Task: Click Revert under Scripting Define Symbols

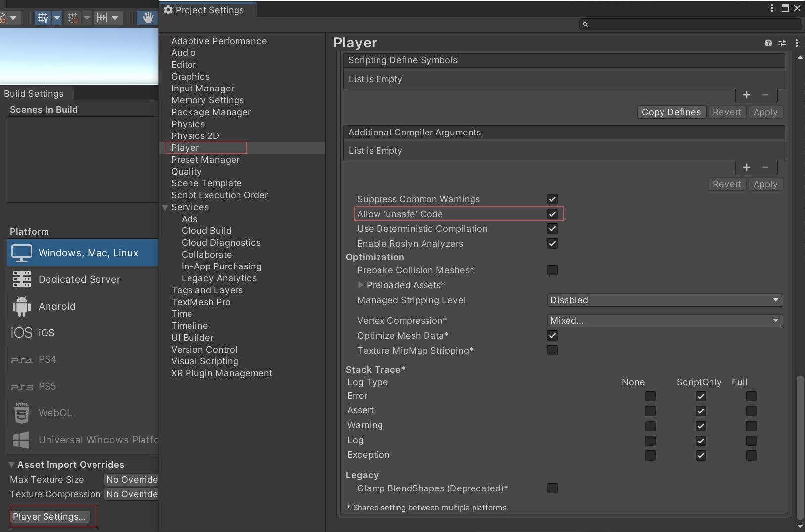Action: 727,112
